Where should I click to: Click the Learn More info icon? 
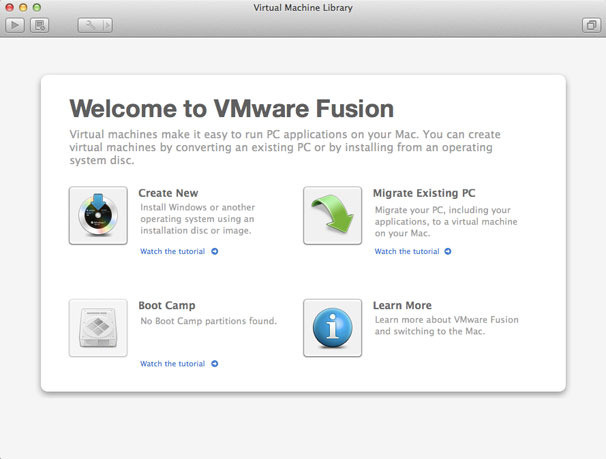coord(332,327)
